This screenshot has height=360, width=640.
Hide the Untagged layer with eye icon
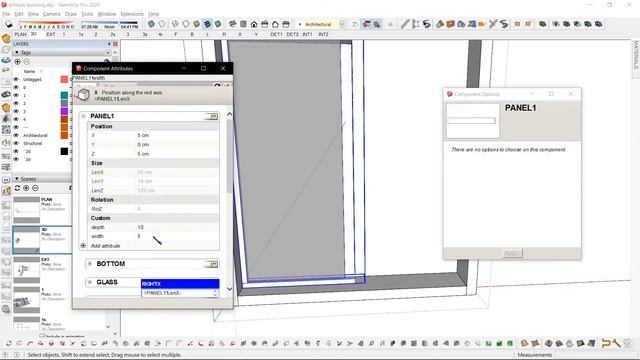tap(16, 79)
